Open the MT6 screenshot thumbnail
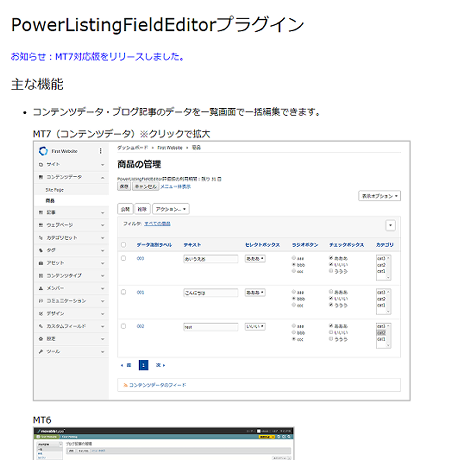 coord(164,443)
